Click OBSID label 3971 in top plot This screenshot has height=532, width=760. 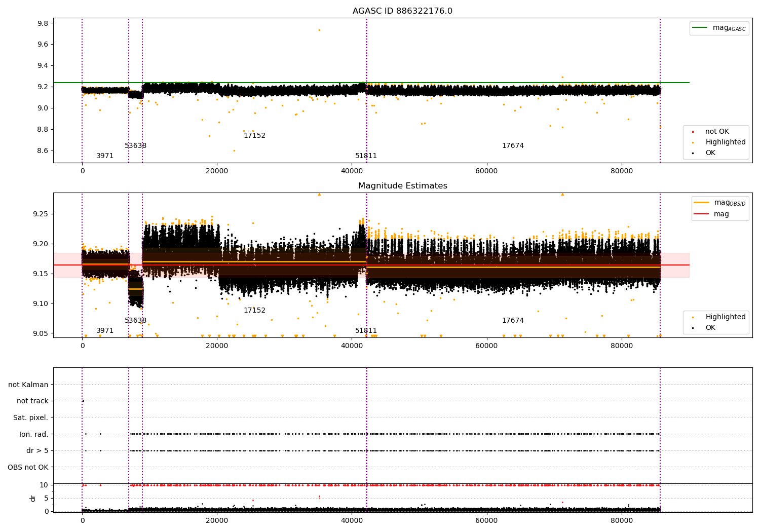(x=105, y=156)
